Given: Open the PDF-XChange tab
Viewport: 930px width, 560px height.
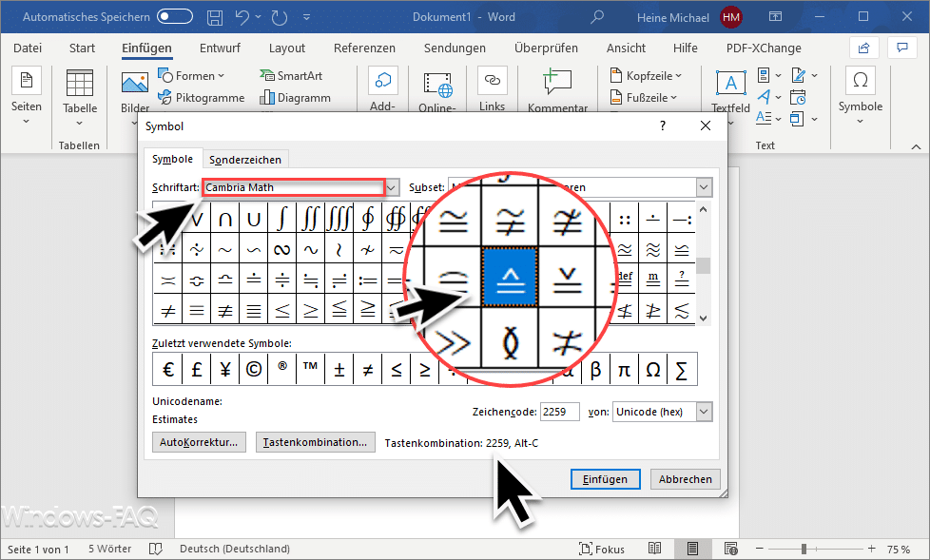Looking at the screenshot, I should tap(764, 48).
